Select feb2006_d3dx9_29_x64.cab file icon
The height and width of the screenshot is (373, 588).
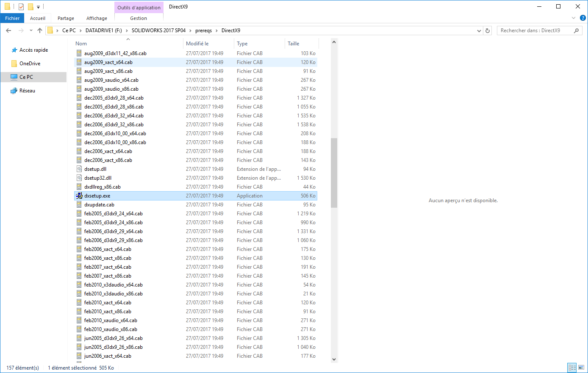tap(79, 231)
